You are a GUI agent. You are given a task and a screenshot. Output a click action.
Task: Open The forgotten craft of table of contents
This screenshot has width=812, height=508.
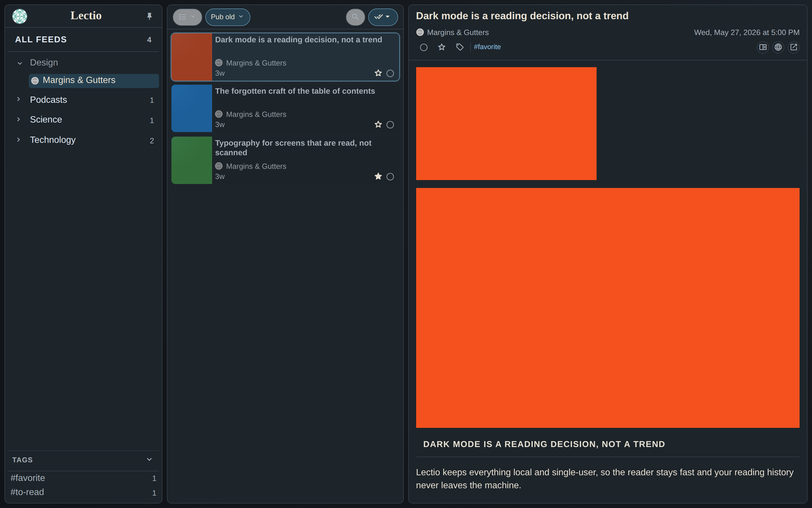(295, 91)
